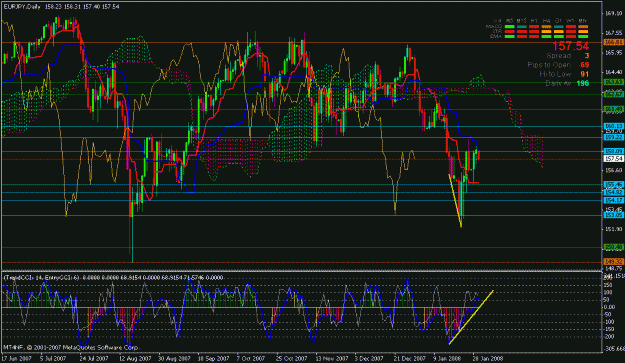The image size is (625, 363).
Task: Click the white 157.54 current price axis label
Action: pyautogui.click(x=613, y=159)
